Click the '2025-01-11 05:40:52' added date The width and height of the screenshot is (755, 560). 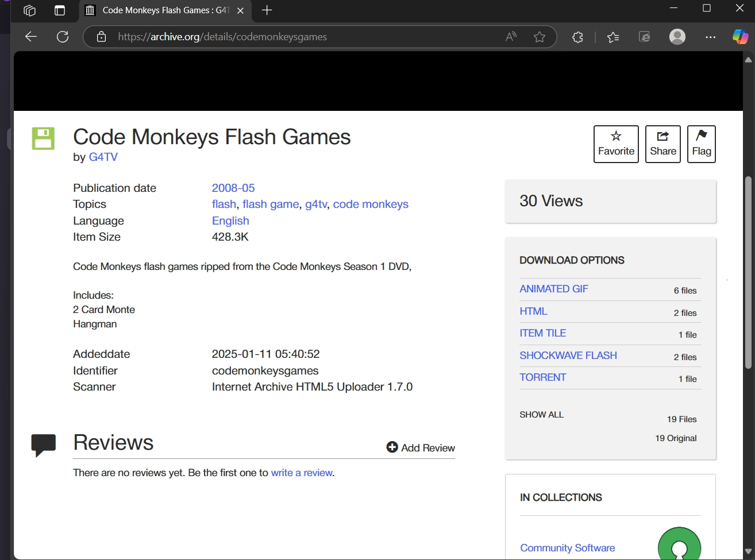tap(265, 354)
